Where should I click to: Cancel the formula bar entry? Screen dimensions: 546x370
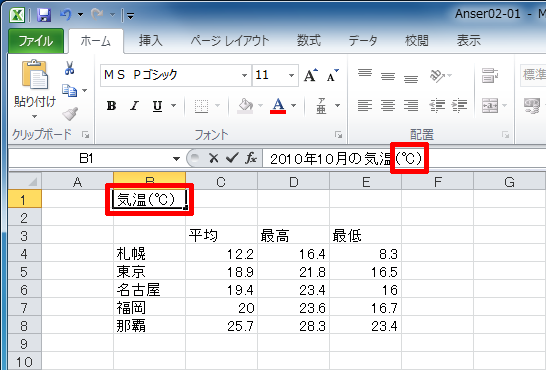(213, 159)
